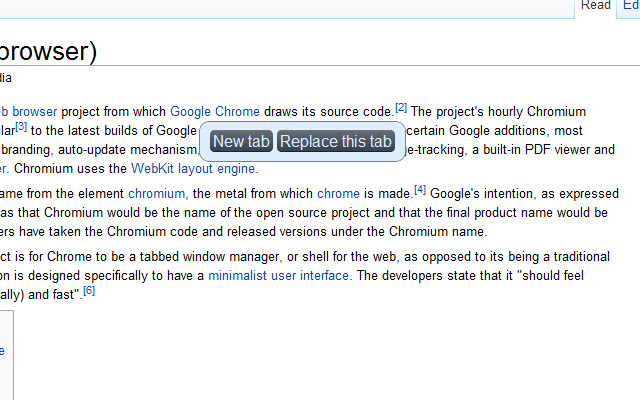Click the text 'auto-update mechanism'
The image size is (640, 400).
(128, 150)
